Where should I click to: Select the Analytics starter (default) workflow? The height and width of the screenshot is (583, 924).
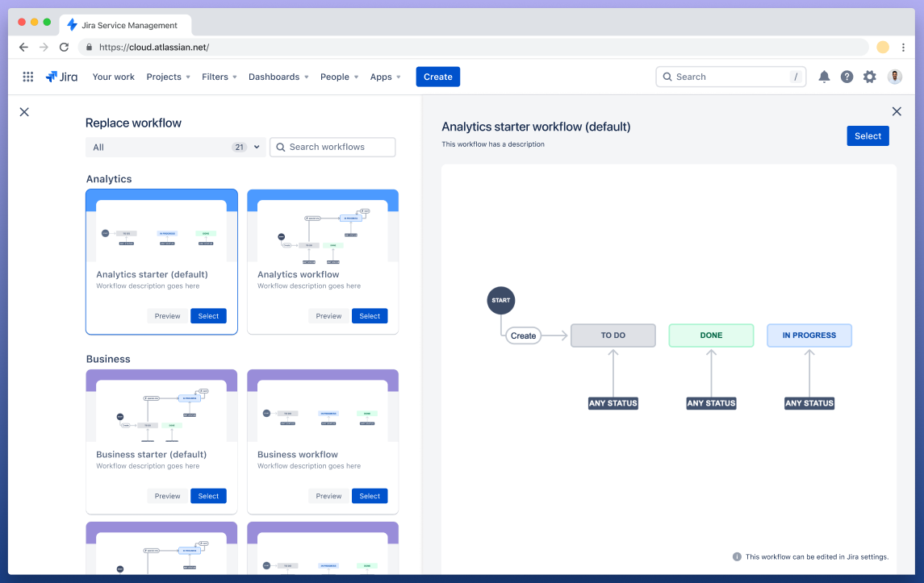208,316
